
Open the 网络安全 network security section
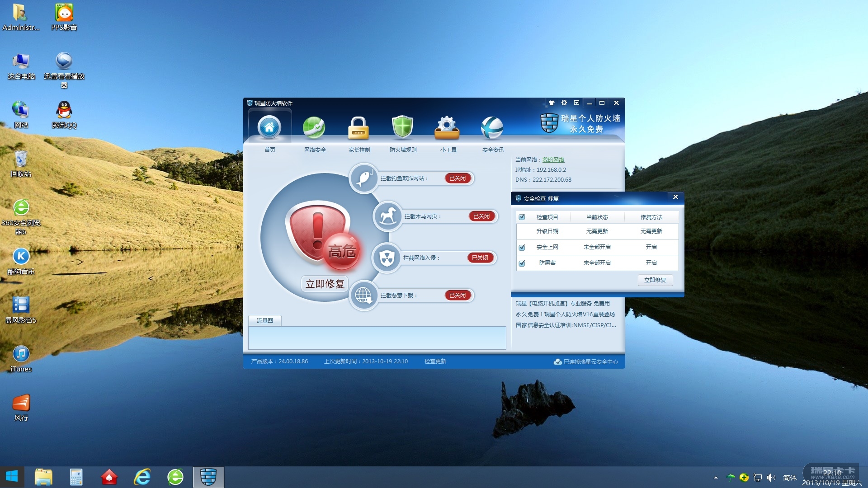pos(314,128)
